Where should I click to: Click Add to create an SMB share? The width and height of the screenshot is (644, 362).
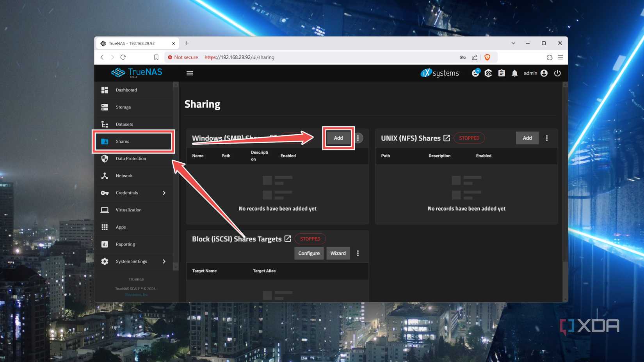pos(338,138)
